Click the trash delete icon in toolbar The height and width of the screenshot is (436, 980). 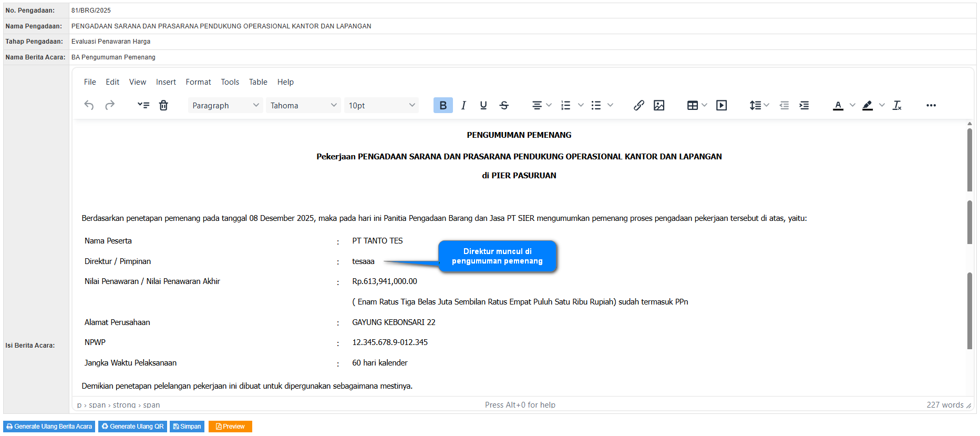pyautogui.click(x=163, y=105)
